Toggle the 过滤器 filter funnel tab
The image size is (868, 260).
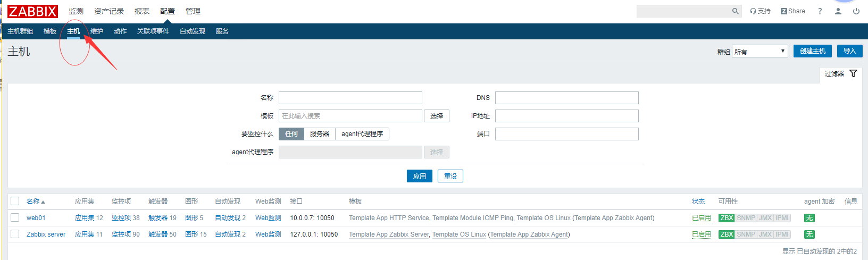click(x=841, y=74)
